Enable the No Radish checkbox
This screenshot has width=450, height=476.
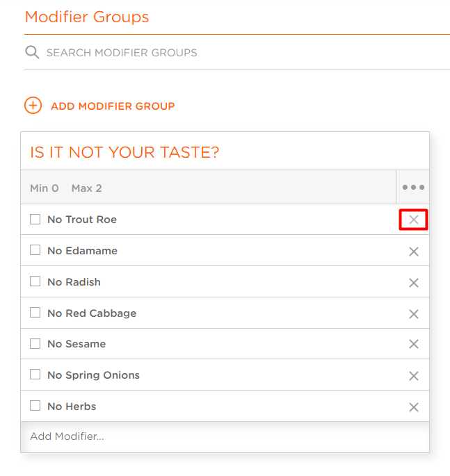35,281
